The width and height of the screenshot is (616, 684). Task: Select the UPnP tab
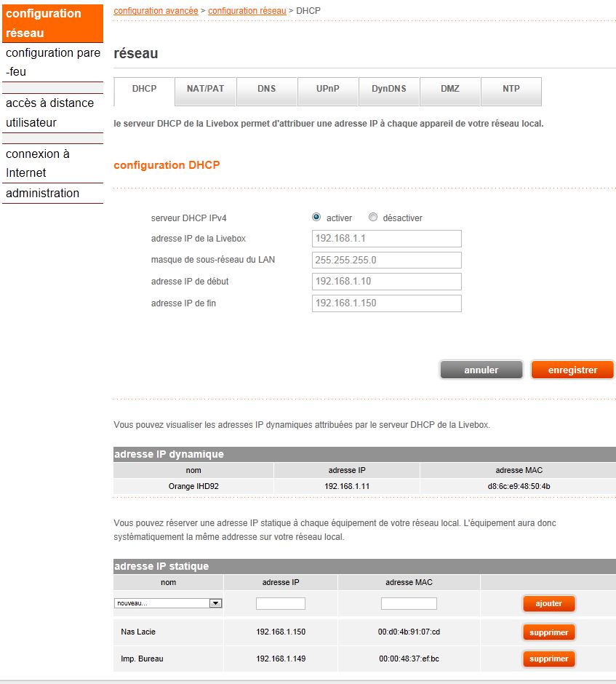tap(327, 90)
